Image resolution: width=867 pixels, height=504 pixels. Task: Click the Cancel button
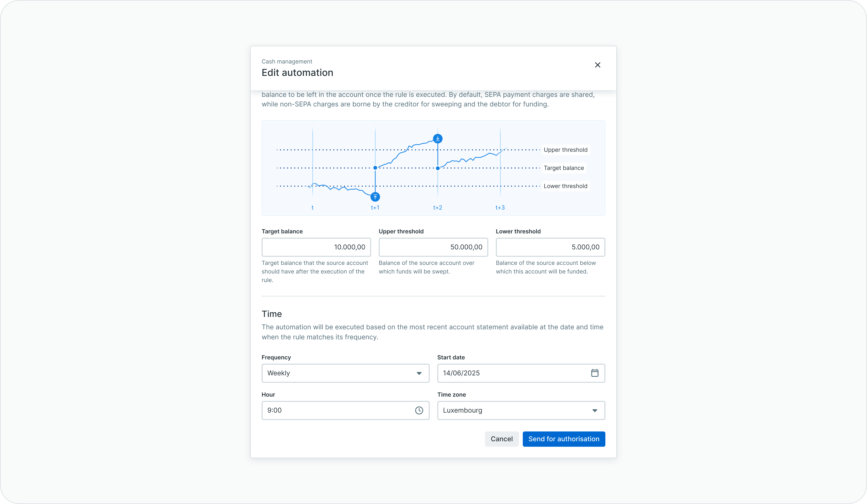[501, 439]
